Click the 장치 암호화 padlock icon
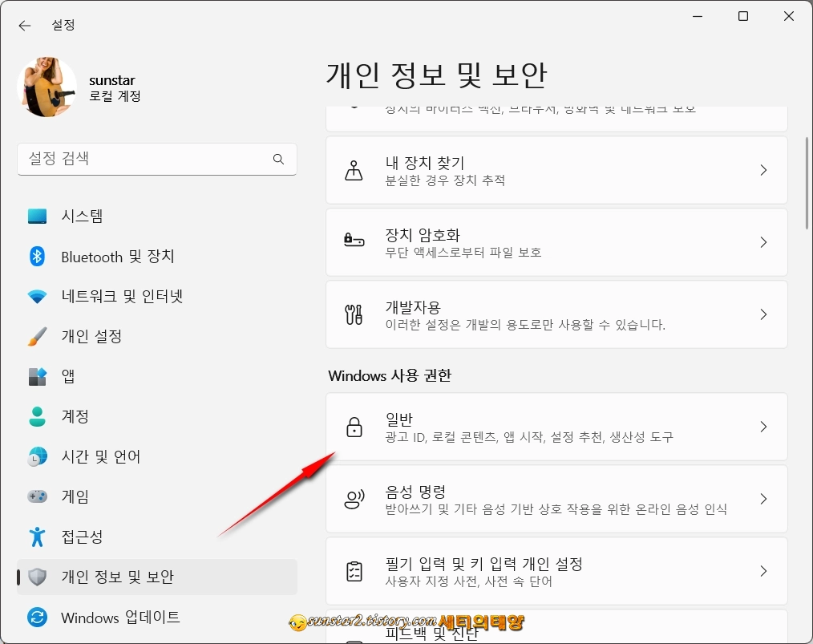The width and height of the screenshot is (813, 644). (354, 242)
